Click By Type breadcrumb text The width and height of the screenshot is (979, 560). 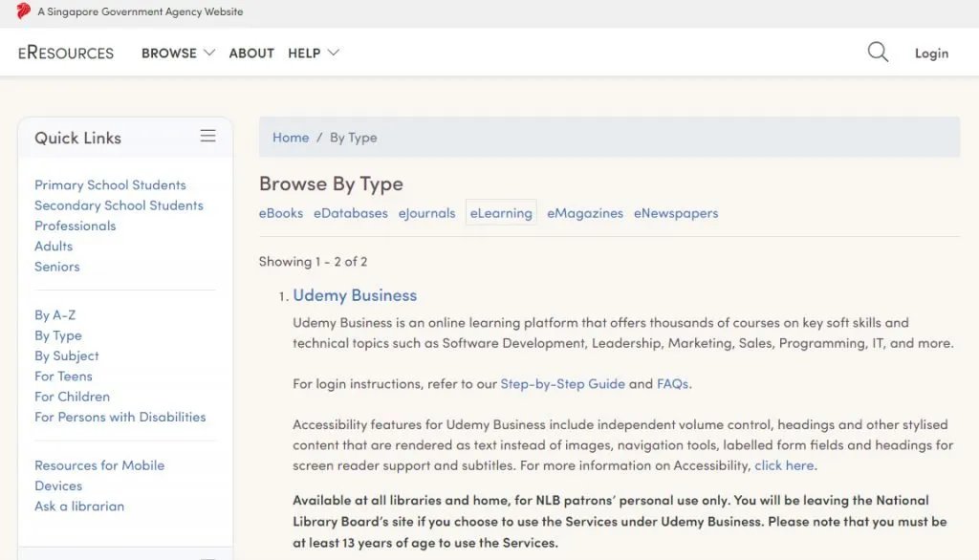tap(354, 138)
